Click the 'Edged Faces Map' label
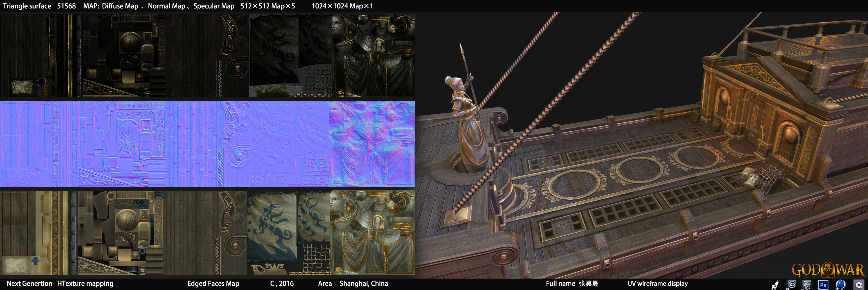The height and width of the screenshot is (290, 868). coord(213,284)
